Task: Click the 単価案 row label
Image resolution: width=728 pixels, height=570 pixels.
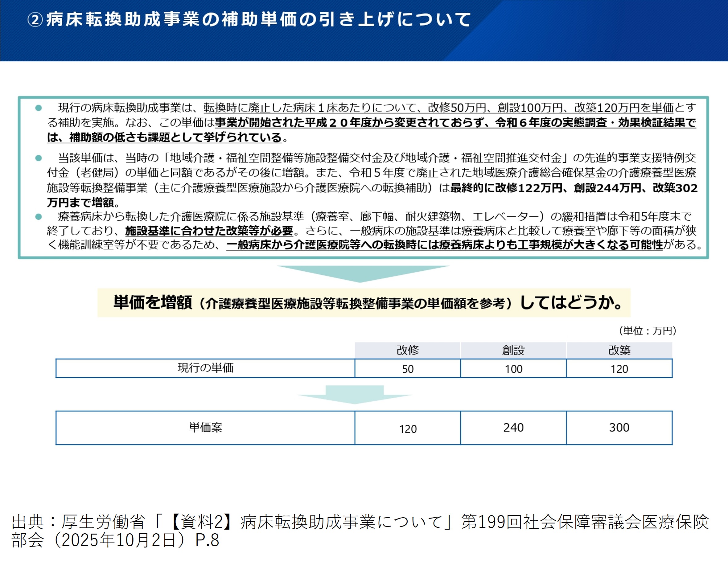Action: click(x=205, y=428)
